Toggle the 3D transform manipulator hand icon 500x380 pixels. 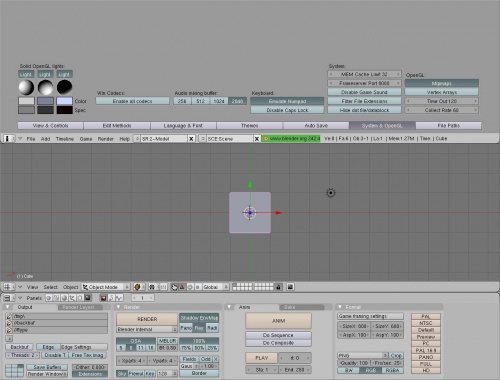pyautogui.click(x=174, y=287)
